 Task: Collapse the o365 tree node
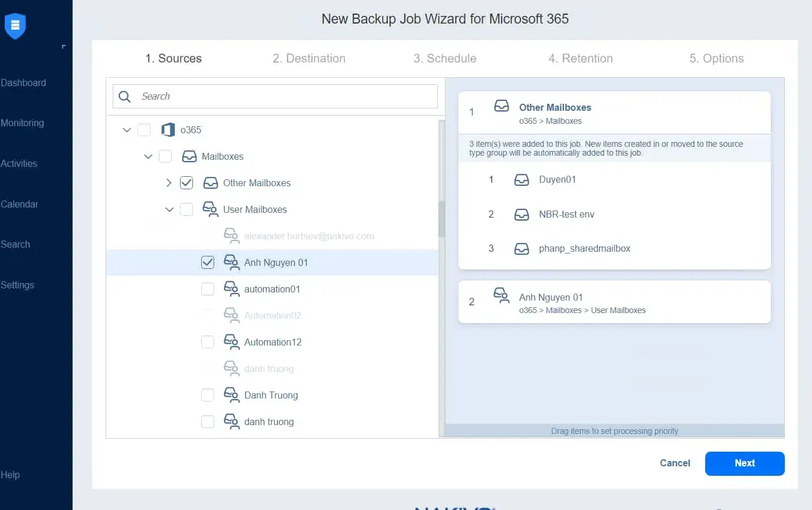pyautogui.click(x=126, y=130)
